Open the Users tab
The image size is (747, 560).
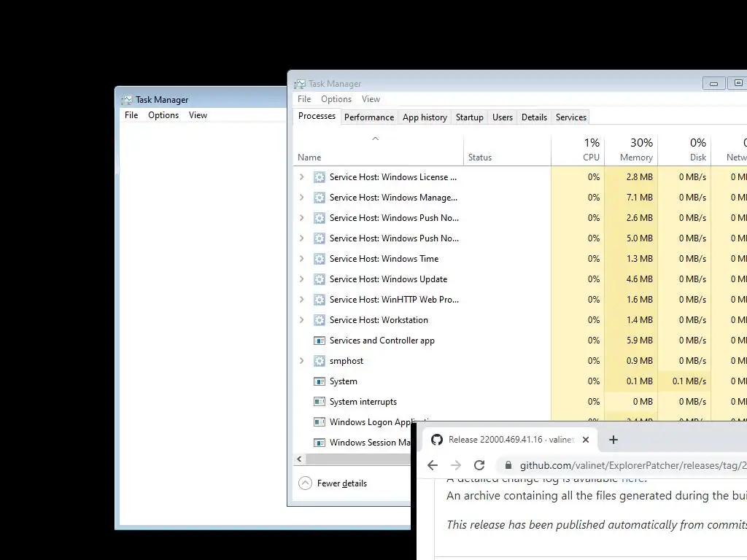503,117
